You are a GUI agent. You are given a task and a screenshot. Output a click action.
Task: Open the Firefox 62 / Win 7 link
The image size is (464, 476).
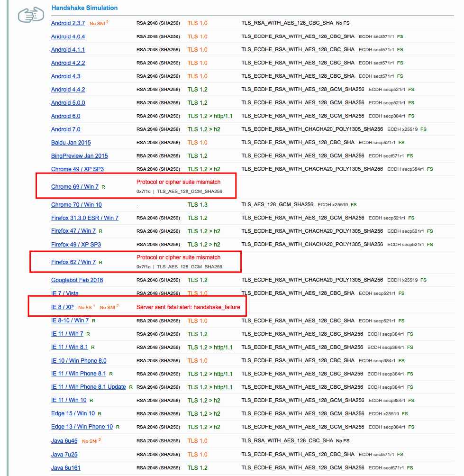(73, 262)
